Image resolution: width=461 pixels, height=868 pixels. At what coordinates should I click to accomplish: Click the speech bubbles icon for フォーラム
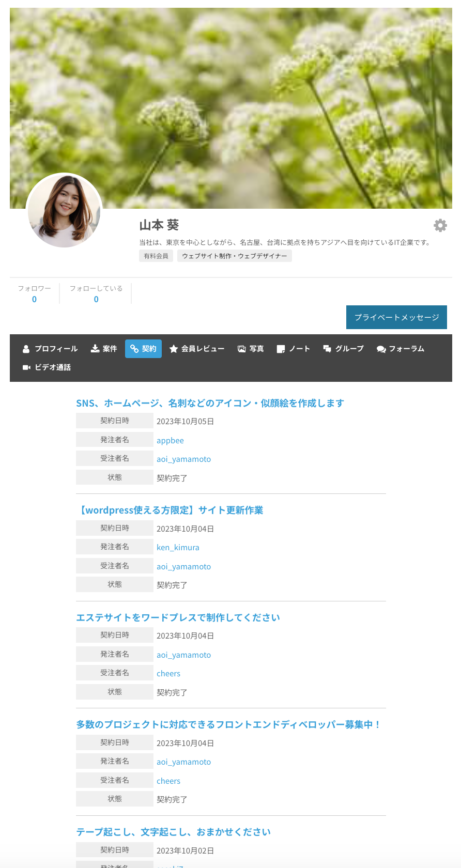point(381,349)
